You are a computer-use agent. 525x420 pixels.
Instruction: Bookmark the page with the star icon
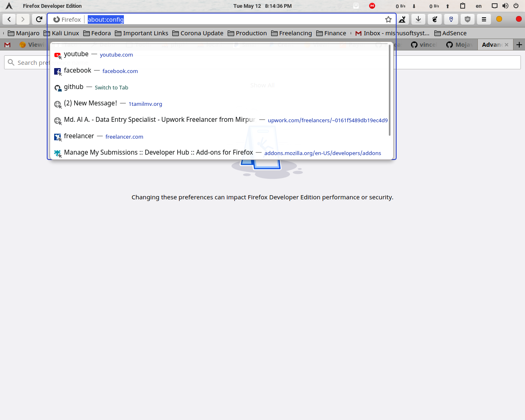pyautogui.click(x=388, y=19)
